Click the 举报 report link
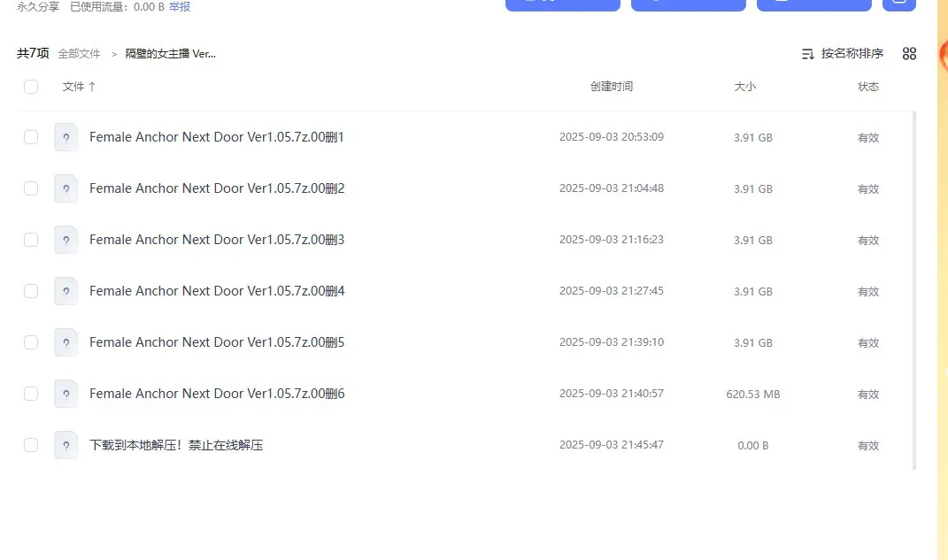This screenshot has width=948, height=560. point(180,7)
